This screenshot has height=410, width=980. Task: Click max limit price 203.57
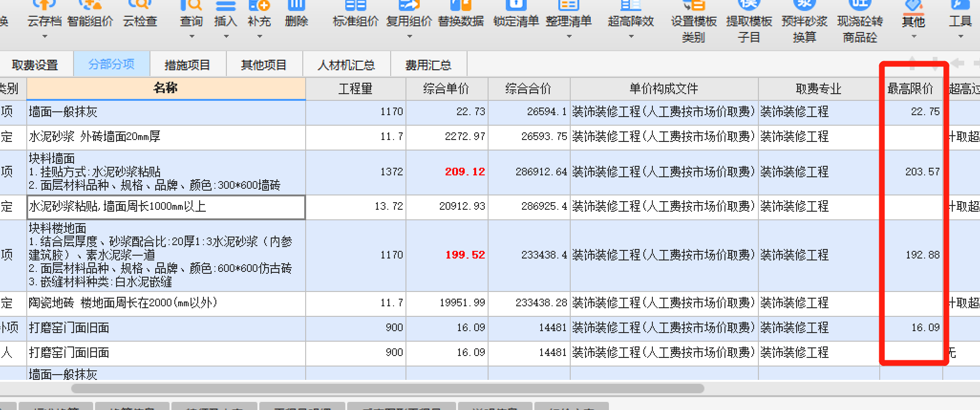coord(922,172)
